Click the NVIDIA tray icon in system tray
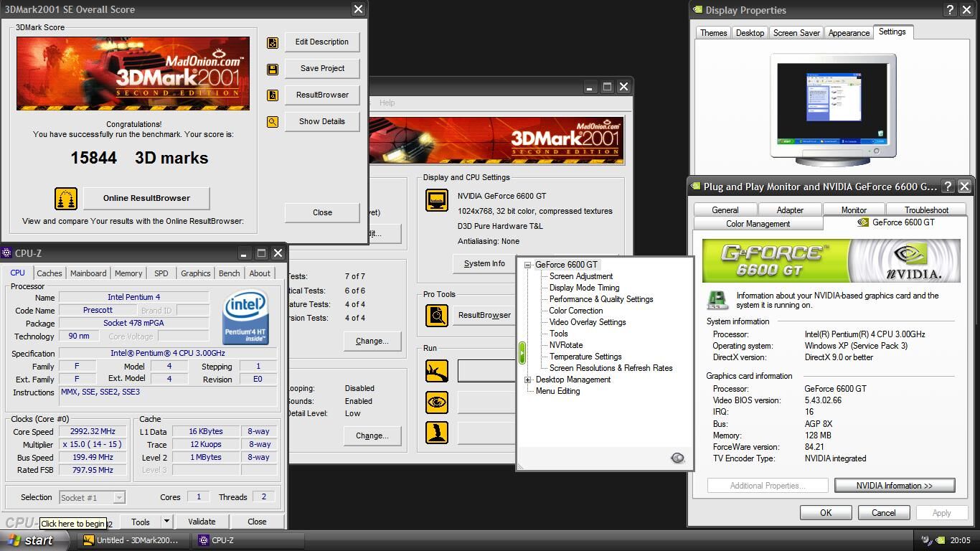 (x=940, y=540)
